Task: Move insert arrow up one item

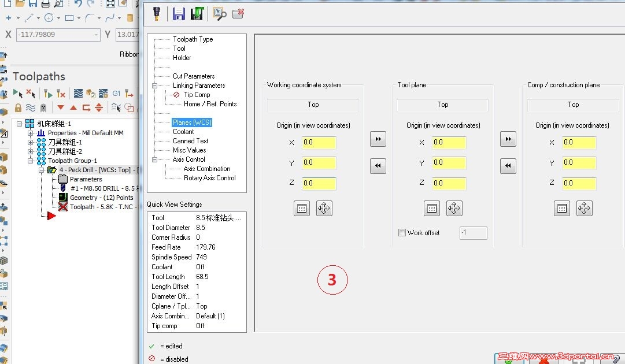Action: point(73,107)
